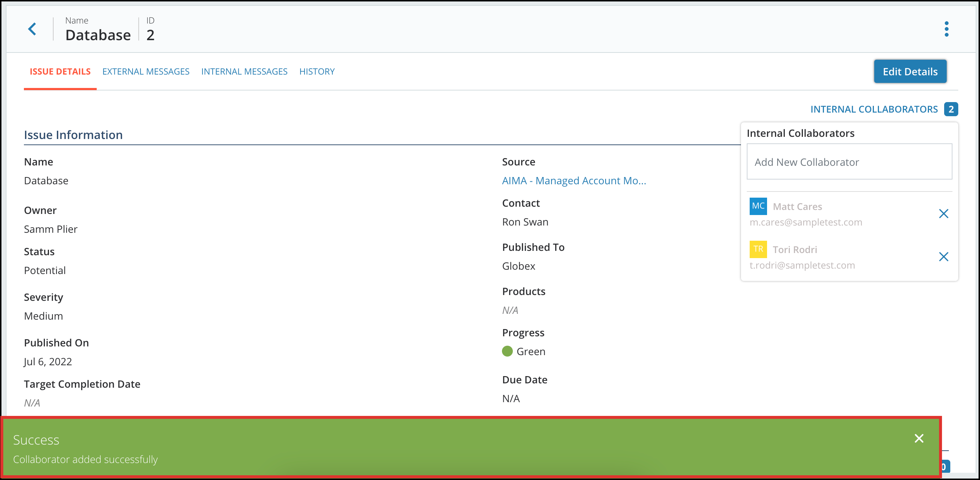The width and height of the screenshot is (980, 480).
Task: Remove Matt Cares from the collaborators
Action: tap(943, 214)
